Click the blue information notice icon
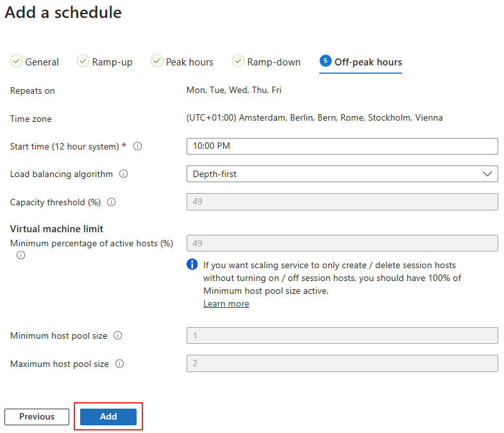 point(192,264)
